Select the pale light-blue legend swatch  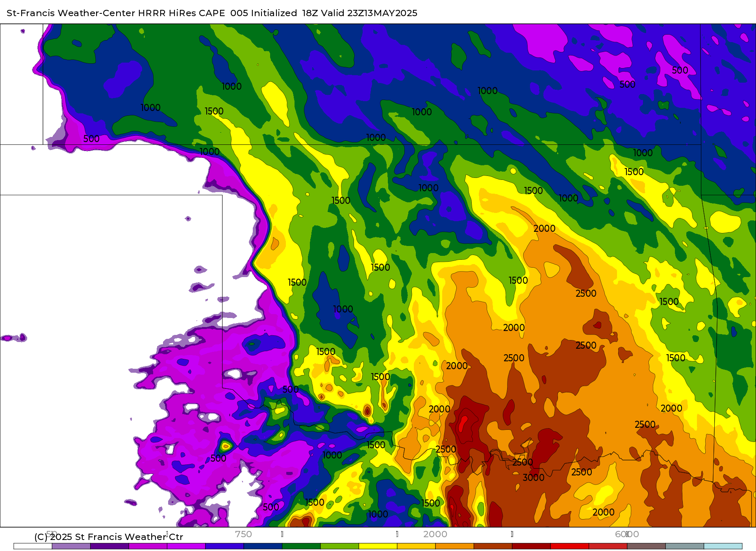(723, 546)
